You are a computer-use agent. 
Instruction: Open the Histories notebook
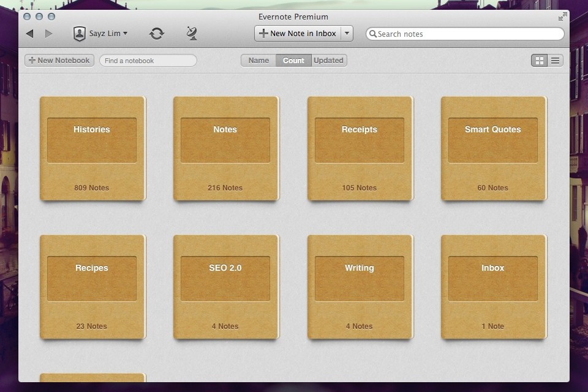(x=92, y=148)
